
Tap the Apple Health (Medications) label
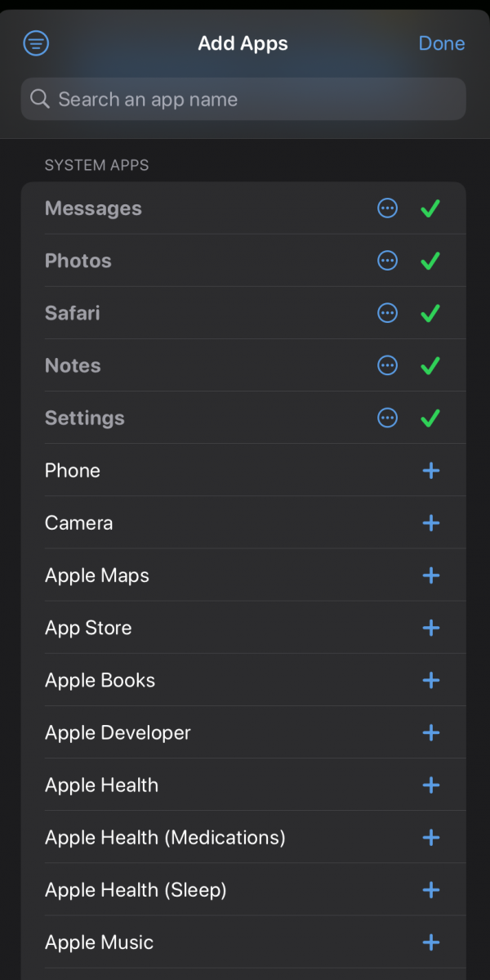165,838
